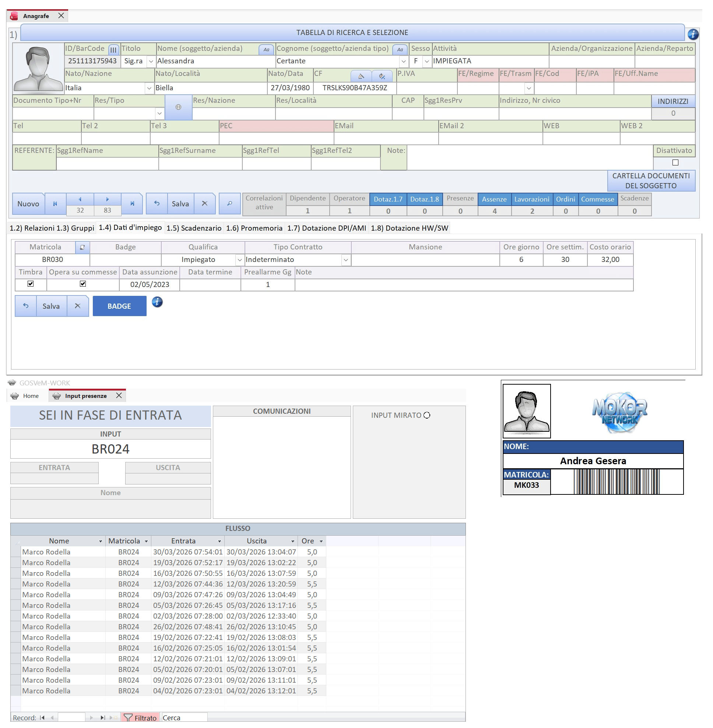Switch to the 1.5) Scadenzario tab
This screenshot has height=728, width=713.
(x=194, y=228)
